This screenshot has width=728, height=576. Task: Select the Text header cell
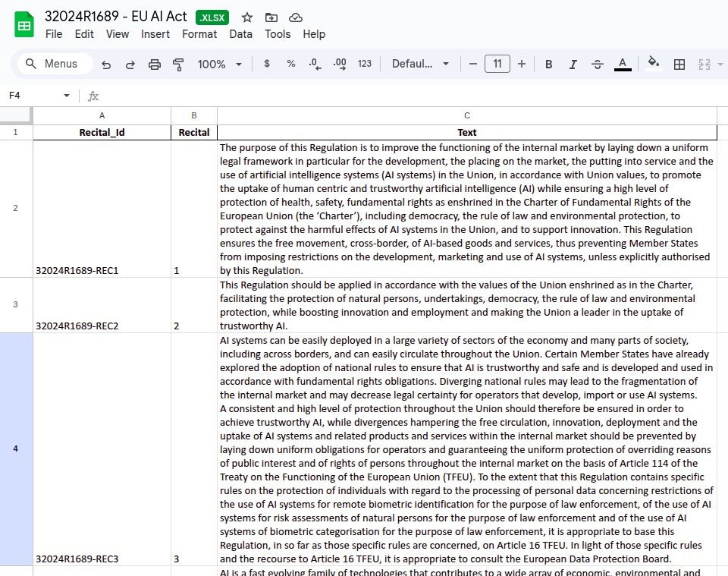[x=467, y=132]
